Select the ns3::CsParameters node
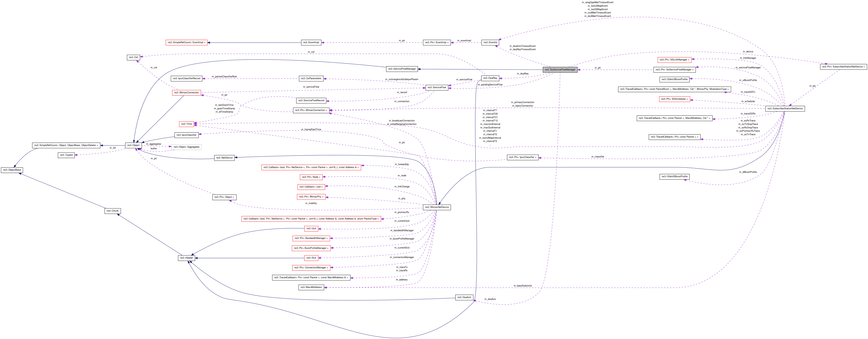 (x=311, y=78)
